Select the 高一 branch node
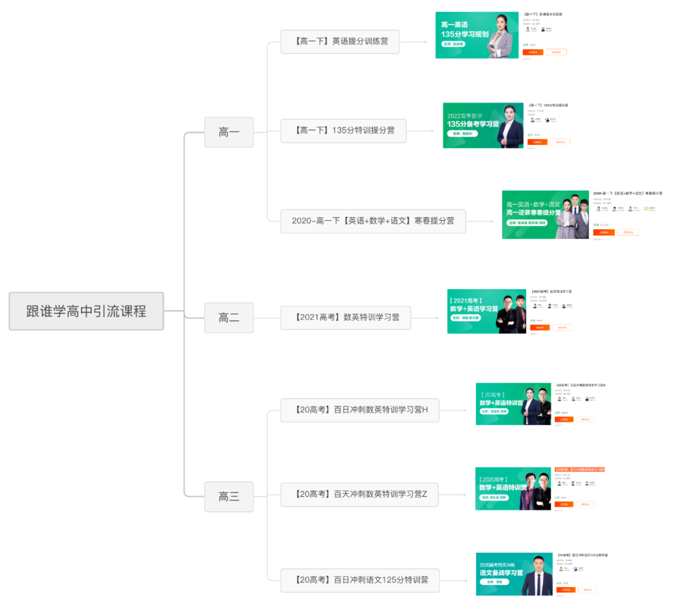Image resolution: width=699 pixels, height=616 pixels. coord(228,132)
